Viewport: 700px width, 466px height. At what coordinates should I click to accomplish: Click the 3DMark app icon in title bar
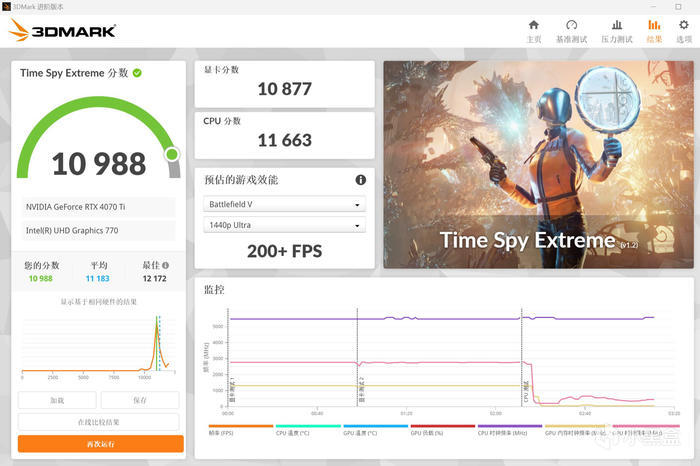[6, 7]
